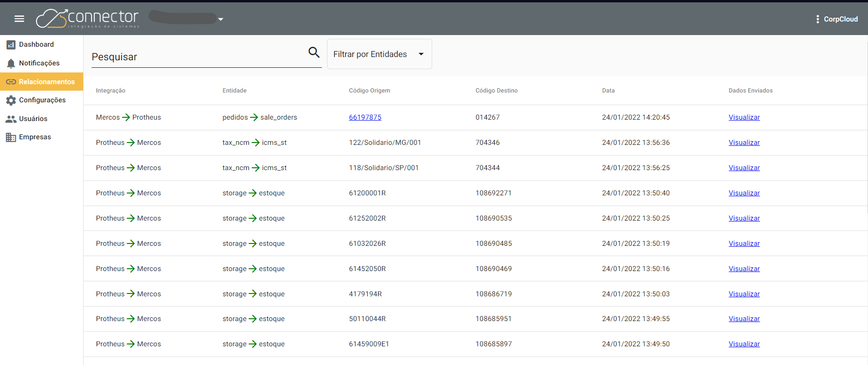This screenshot has width=868, height=365.
Task: Click destination code 704346
Action: [488, 143]
